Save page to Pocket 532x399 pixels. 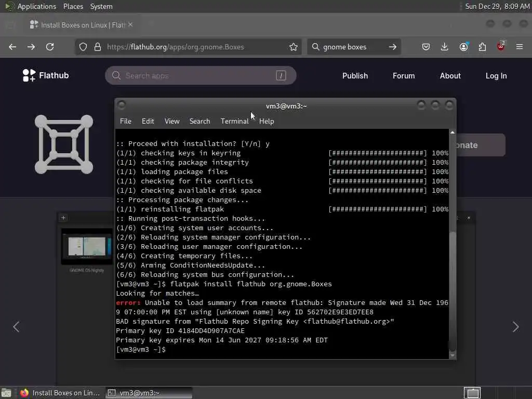coord(426,47)
